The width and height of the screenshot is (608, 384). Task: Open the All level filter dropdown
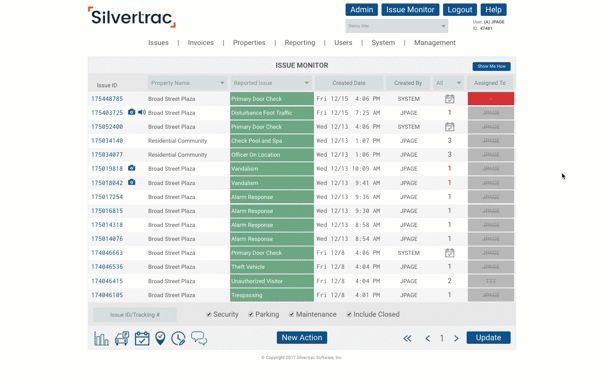448,83
